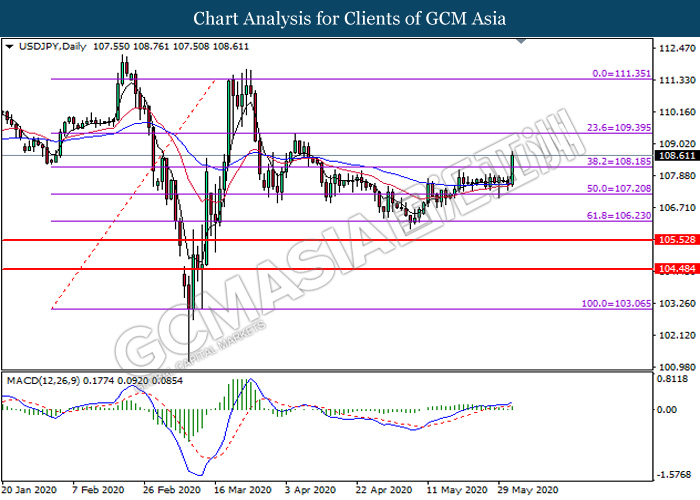Click the 20 Jan 2020 date label
700x500 pixels.
[30, 492]
